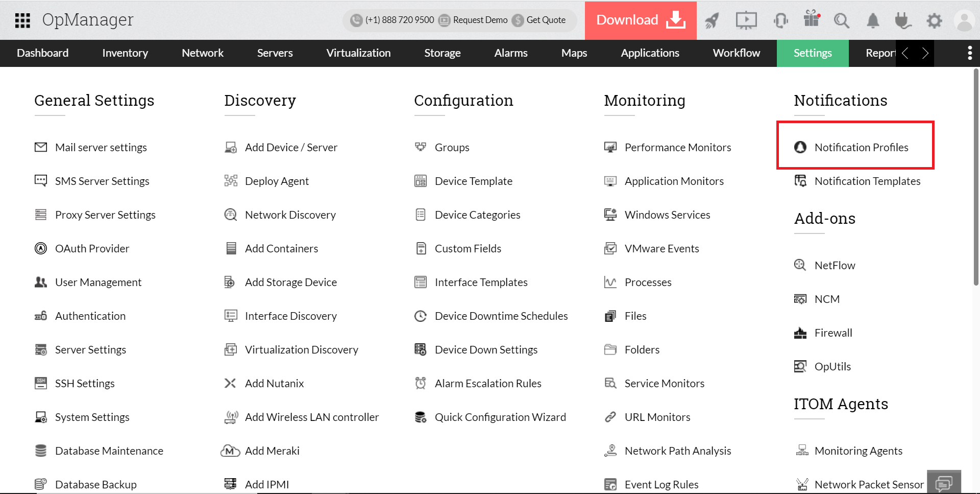Viewport: 980px width, 494px height.
Task: Open the alarm bell notifications icon
Action: coord(873,20)
